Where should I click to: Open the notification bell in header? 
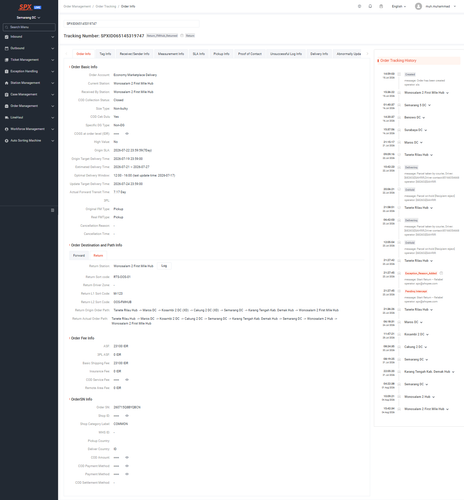[x=370, y=6]
